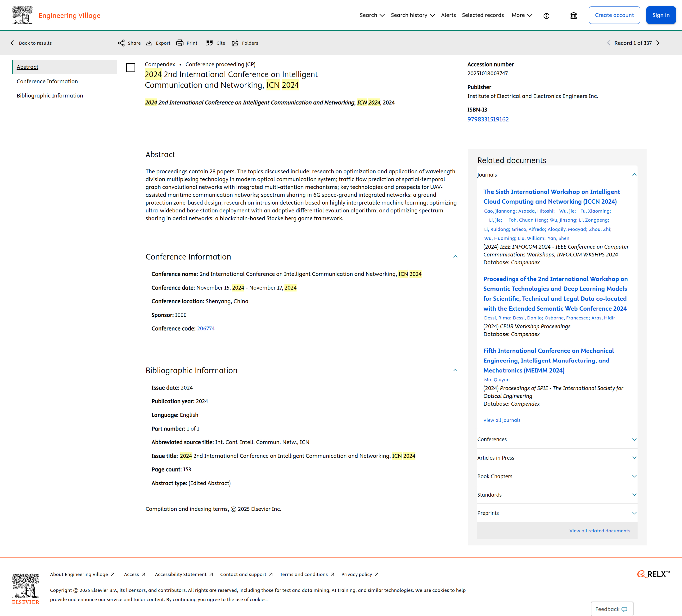Go to next record arrow
The image size is (682, 616).
click(x=658, y=43)
